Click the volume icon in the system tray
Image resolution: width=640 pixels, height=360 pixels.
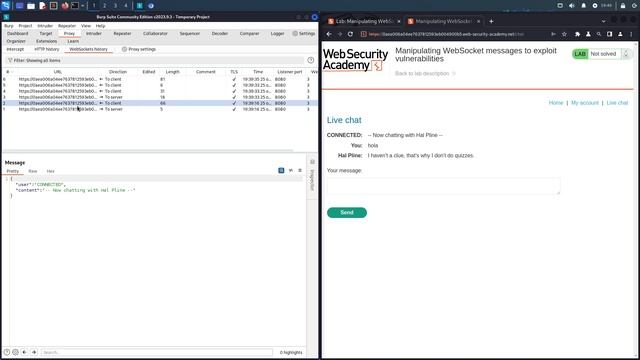[x=572, y=6]
